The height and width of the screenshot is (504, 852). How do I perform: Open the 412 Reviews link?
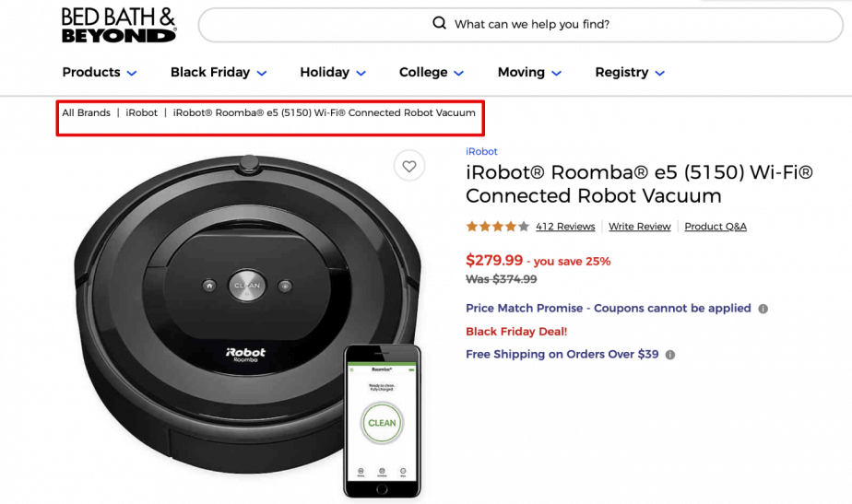pos(565,227)
